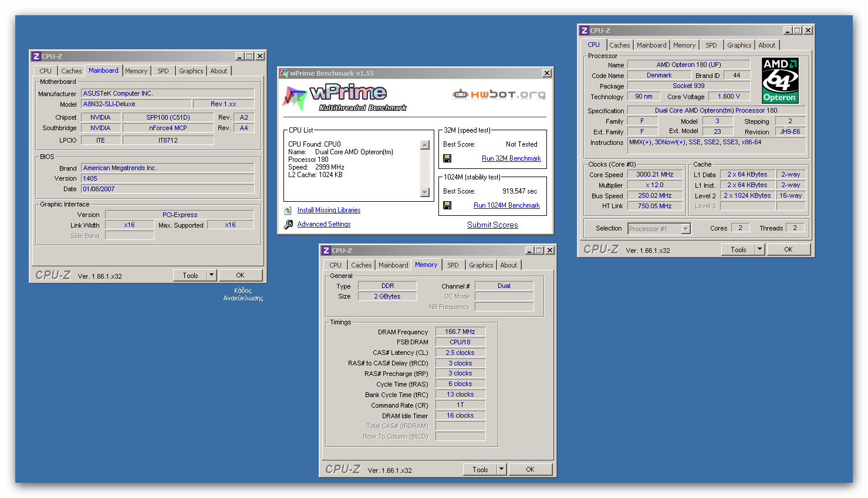The height and width of the screenshot is (498, 868).
Task: Click the 919,547 sec best score
Action: point(519,191)
